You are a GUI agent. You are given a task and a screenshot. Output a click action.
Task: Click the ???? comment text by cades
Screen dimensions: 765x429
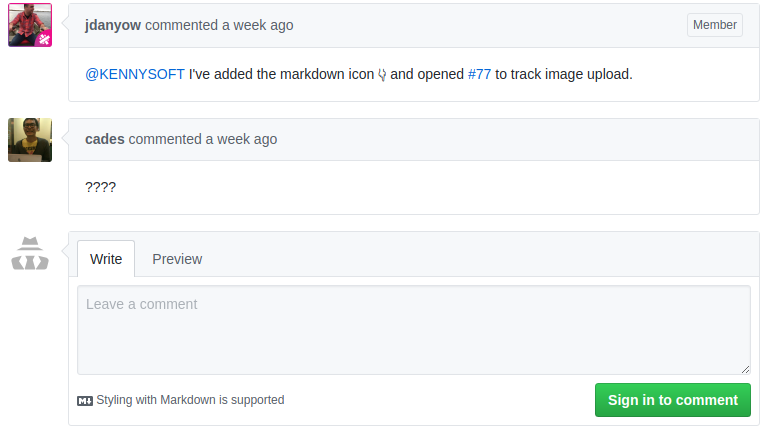pos(101,187)
